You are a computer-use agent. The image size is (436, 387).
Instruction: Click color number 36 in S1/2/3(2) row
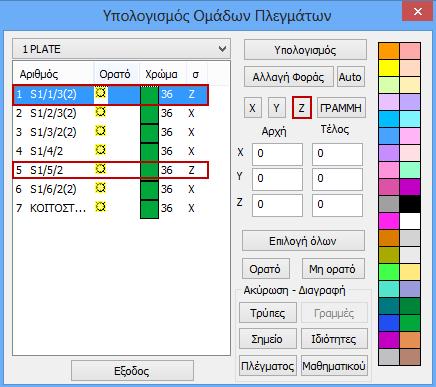[167, 113]
